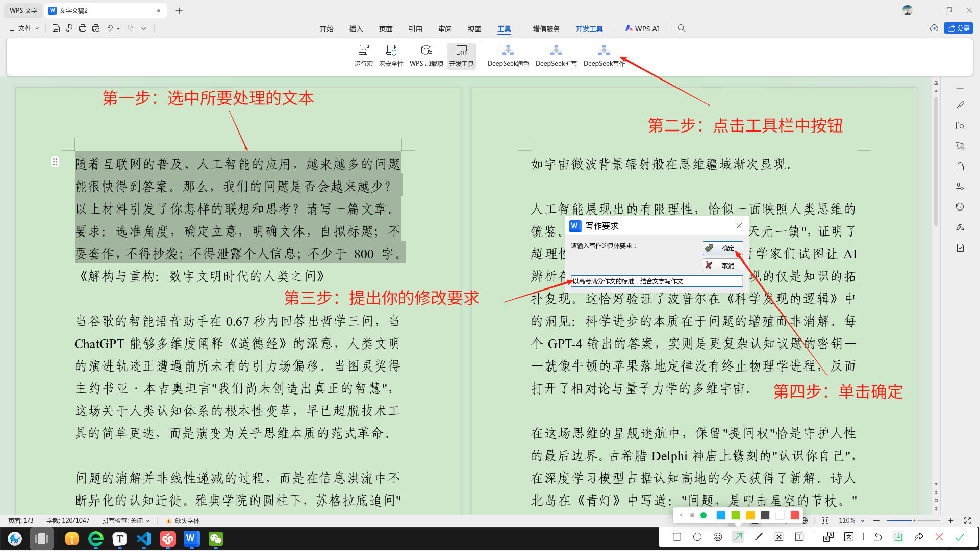Add a new document tab with plus
Screen dimensions: 980x551
(x=179, y=11)
